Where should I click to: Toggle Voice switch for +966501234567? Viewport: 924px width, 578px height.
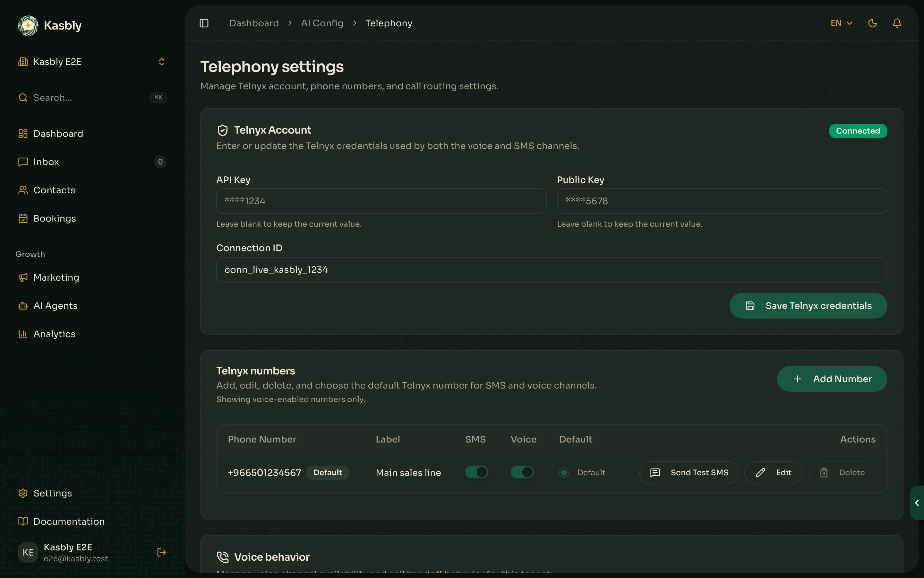point(522,472)
